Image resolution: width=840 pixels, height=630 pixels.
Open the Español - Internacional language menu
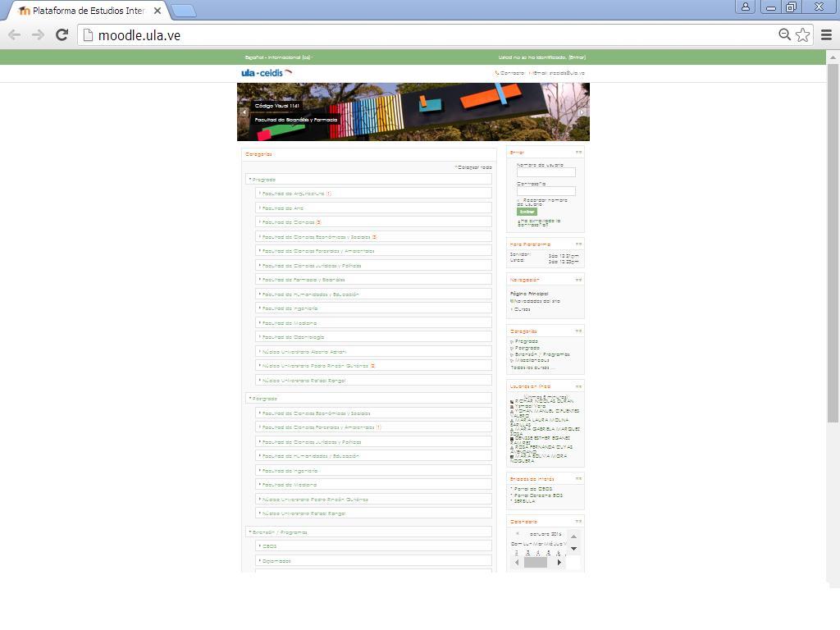(x=279, y=57)
